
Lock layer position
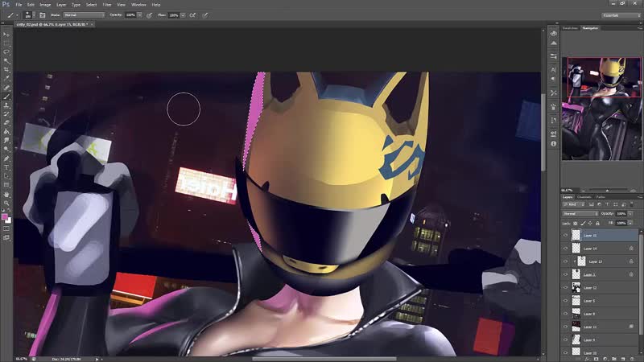pos(590,224)
